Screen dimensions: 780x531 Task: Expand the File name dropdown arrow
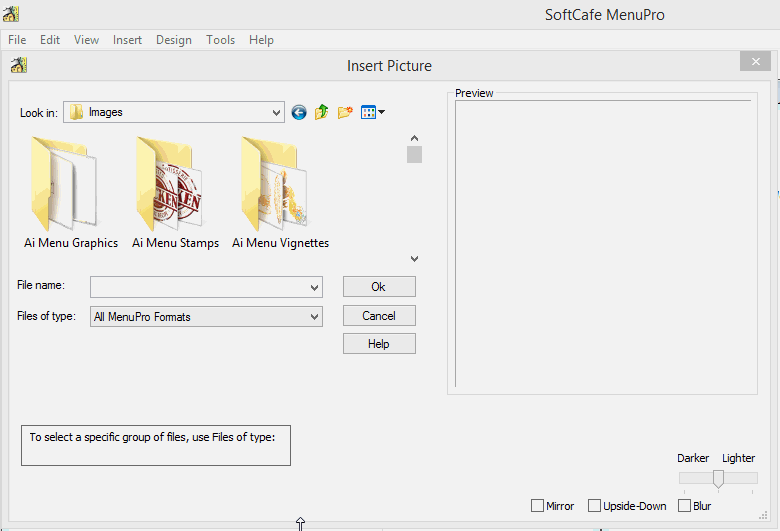pos(314,287)
